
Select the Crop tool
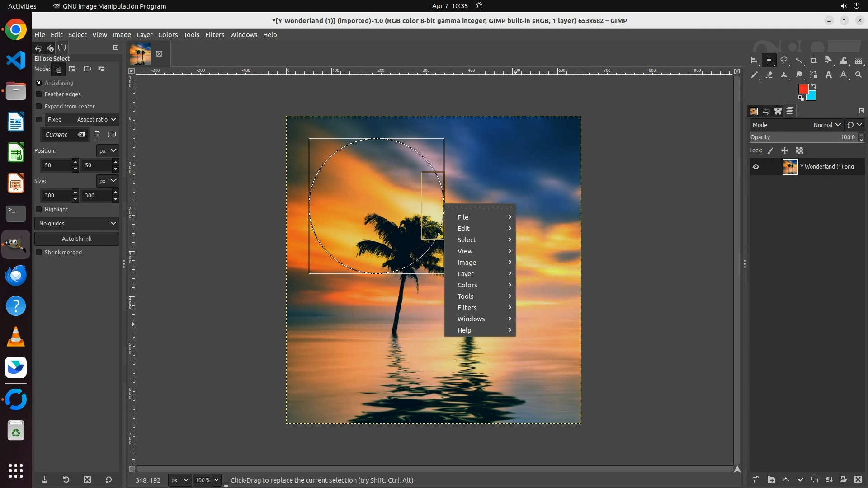[x=814, y=60]
